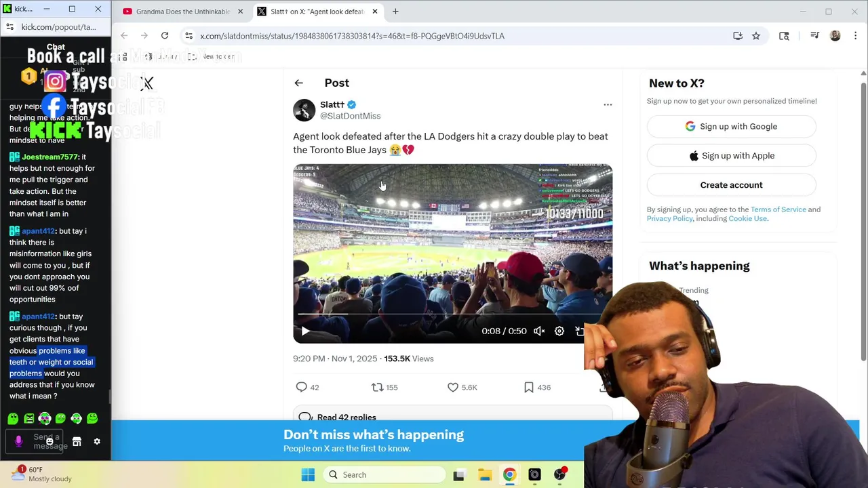The width and height of the screenshot is (868, 488).
Task: Go forward in Chrome browser history
Action: (x=144, y=35)
